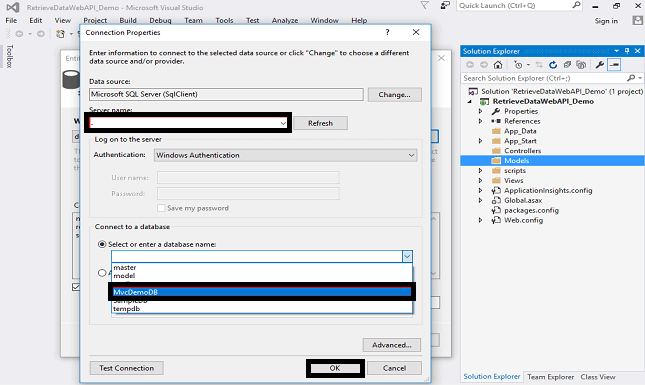Click the Solution Explorer Back arrow icon
The image size is (645, 385).
pos(470,65)
